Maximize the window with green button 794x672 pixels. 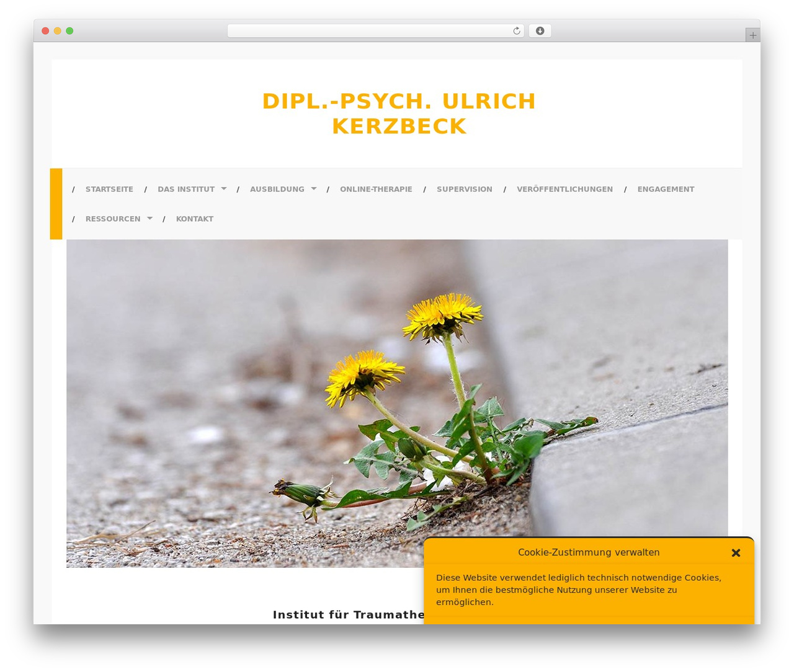69,31
